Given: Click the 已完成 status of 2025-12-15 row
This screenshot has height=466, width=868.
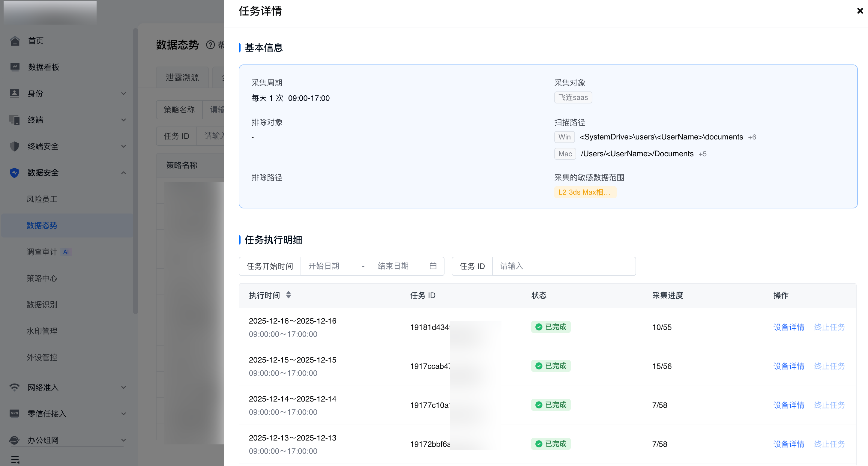Looking at the screenshot, I should coord(551,366).
